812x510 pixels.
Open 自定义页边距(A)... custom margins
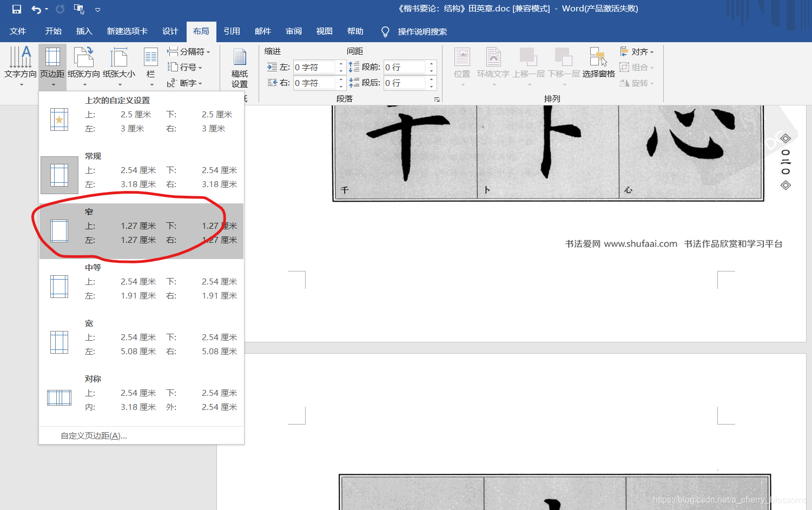[141, 436]
